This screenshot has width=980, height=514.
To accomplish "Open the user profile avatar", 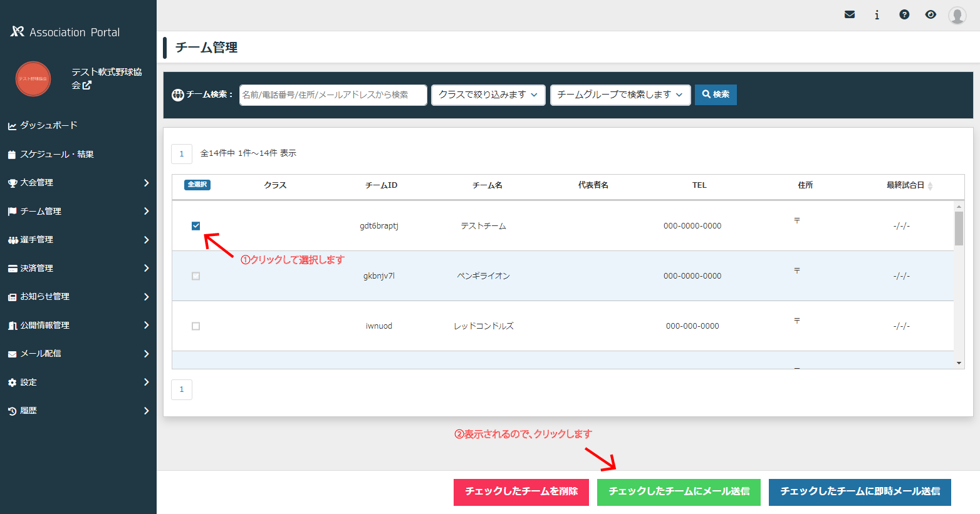I will click(x=957, y=15).
